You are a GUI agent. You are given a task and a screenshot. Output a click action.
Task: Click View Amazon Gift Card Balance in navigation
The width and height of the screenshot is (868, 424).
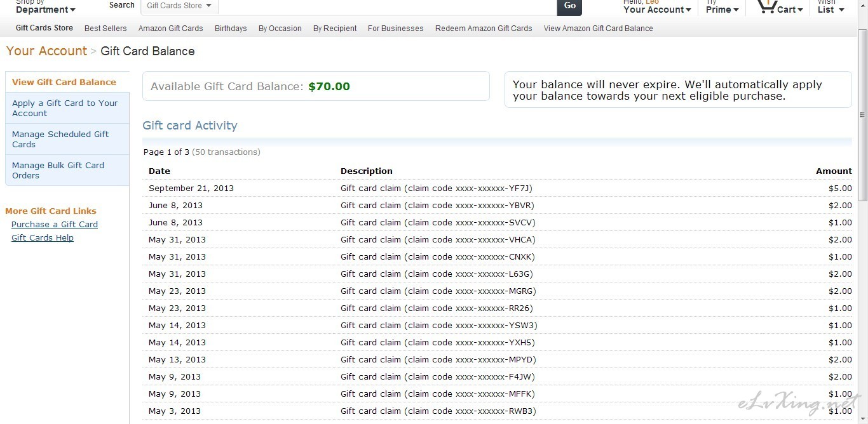[x=599, y=29]
